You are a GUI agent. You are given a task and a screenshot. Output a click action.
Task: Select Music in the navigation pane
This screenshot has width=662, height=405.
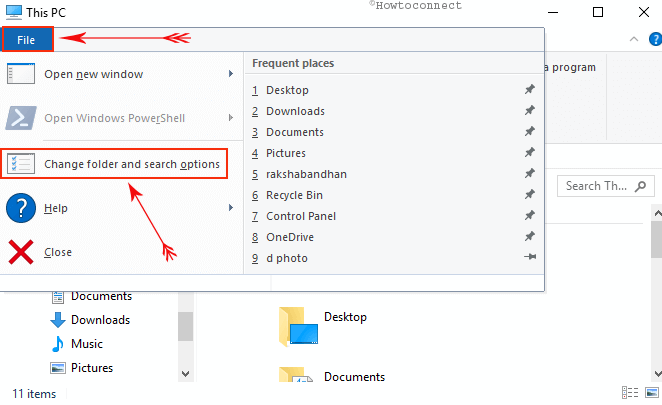coord(87,344)
